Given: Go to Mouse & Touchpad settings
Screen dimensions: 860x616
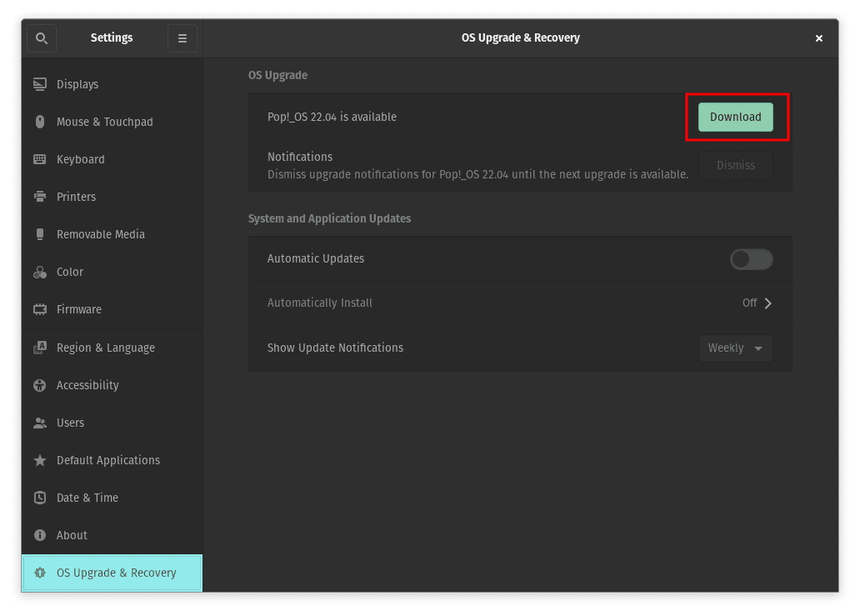Looking at the screenshot, I should [x=112, y=121].
